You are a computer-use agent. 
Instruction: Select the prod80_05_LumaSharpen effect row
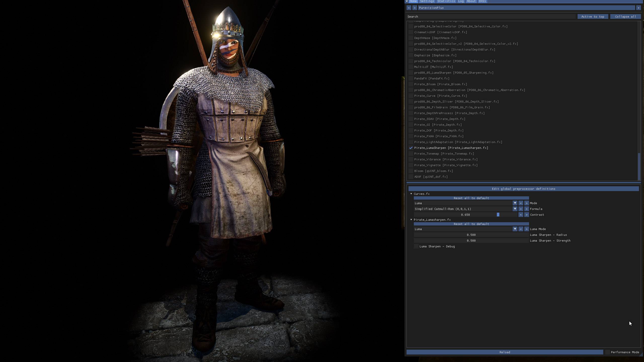point(454,73)
